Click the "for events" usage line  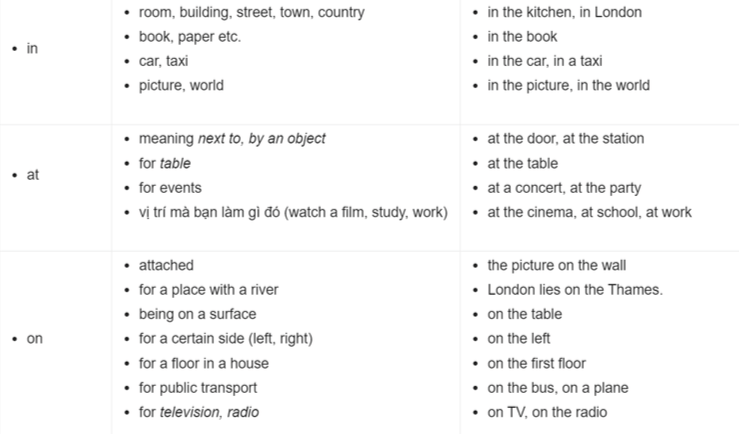click(170, 188)
